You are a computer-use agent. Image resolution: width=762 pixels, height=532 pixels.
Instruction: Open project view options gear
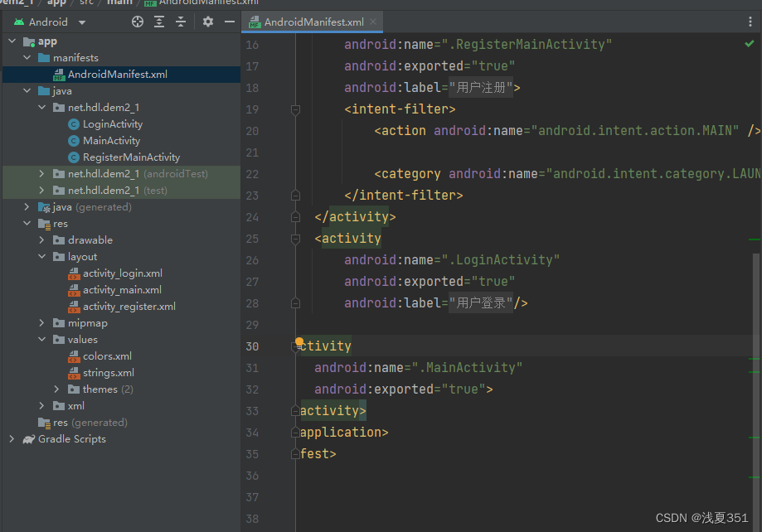207,22
